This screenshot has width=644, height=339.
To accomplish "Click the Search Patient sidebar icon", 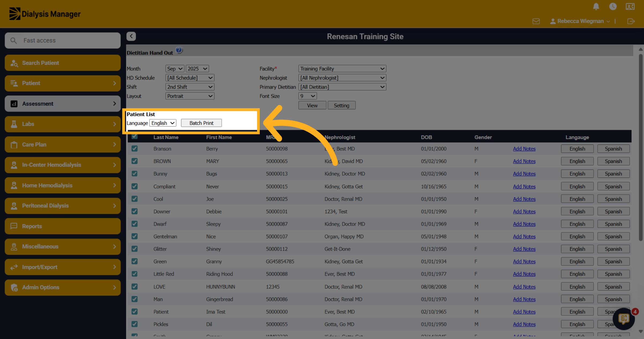I will [x=14, y=63].
